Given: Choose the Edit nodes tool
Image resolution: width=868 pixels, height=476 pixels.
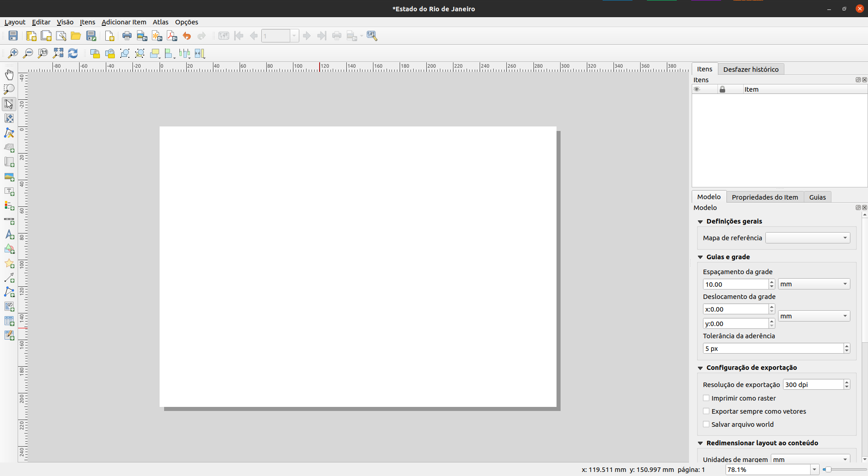Looking at the screenshot, I should (x=9, y=133).
